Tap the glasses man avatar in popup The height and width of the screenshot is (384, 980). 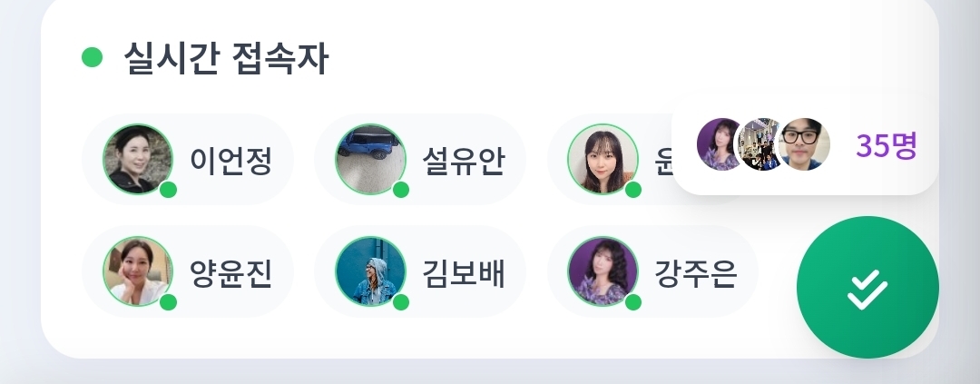[804, 144]
